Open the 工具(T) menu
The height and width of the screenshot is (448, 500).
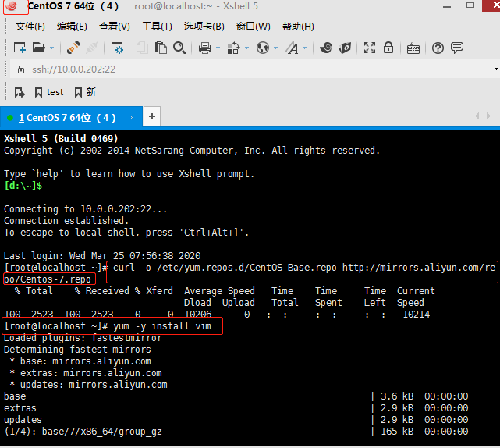[x=157, y=27]
